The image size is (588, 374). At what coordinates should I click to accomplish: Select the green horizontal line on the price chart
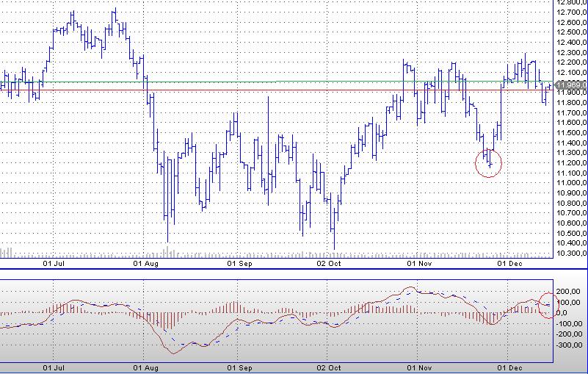coord(276,82)
